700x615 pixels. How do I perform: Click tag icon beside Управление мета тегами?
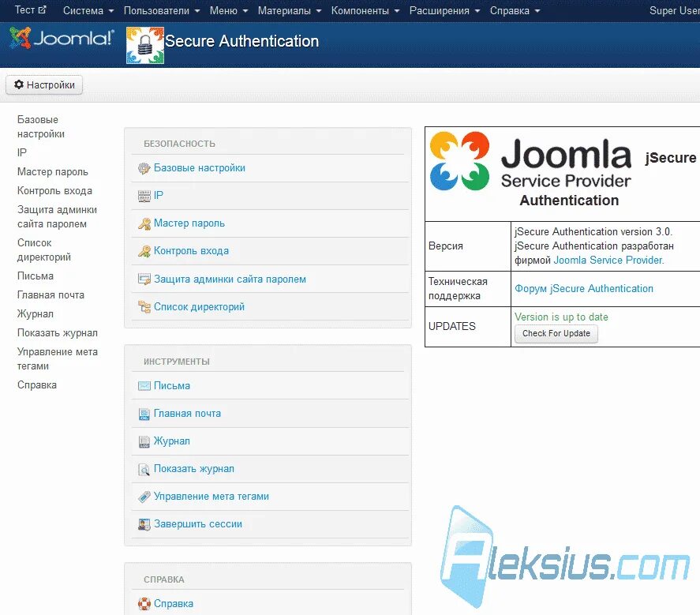[x=144, y=497]
